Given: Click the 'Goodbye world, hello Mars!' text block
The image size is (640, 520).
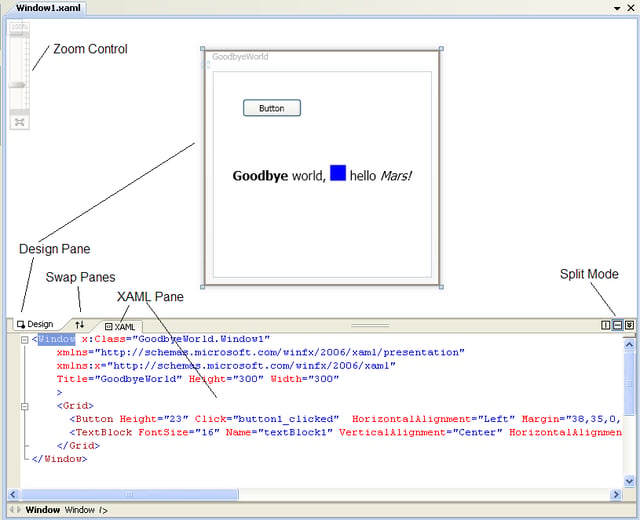Looking at the screenshot, I should (x=322, y=176).
